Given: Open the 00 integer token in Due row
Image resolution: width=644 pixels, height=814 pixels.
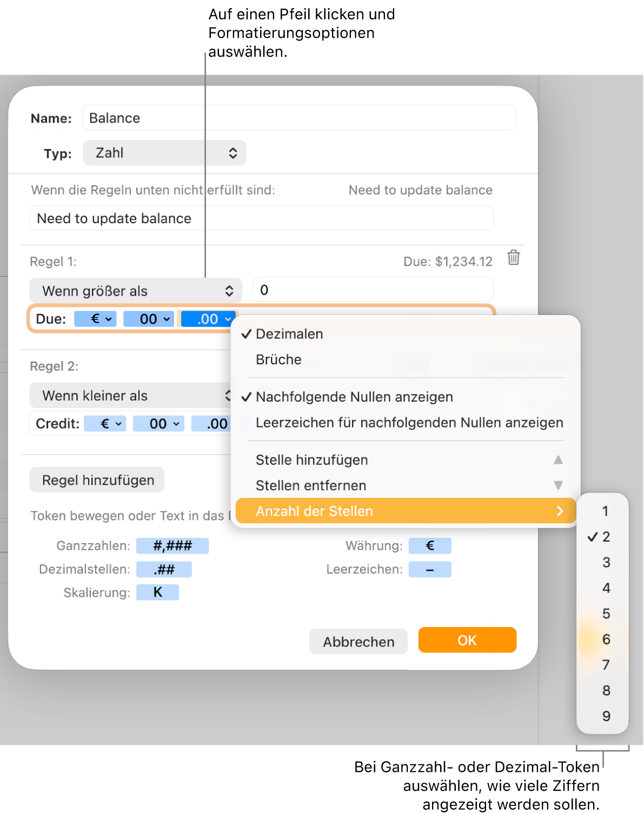Looking at the screenshot, I should (x=166, y=319).
